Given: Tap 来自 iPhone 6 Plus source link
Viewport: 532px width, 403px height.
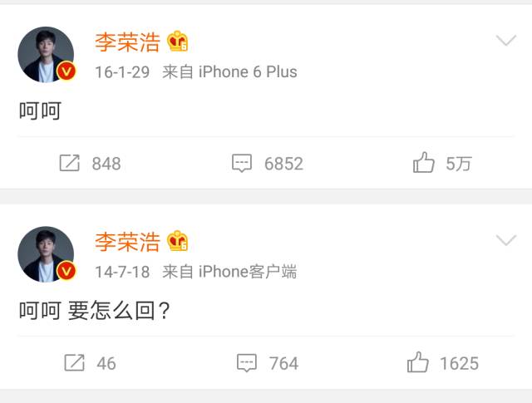Looking at the screenshot, I should [x=229, y=72].
